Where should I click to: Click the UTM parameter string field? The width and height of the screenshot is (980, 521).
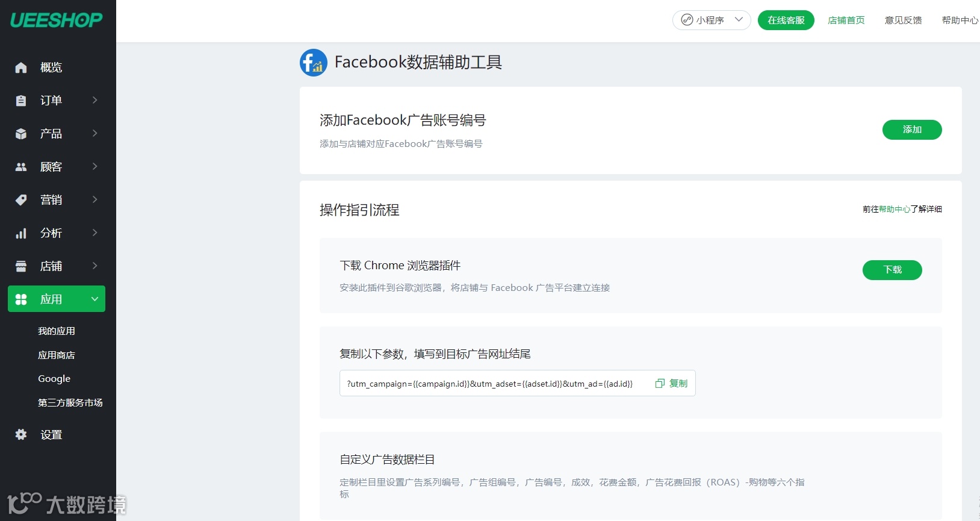tap(518, 383)
